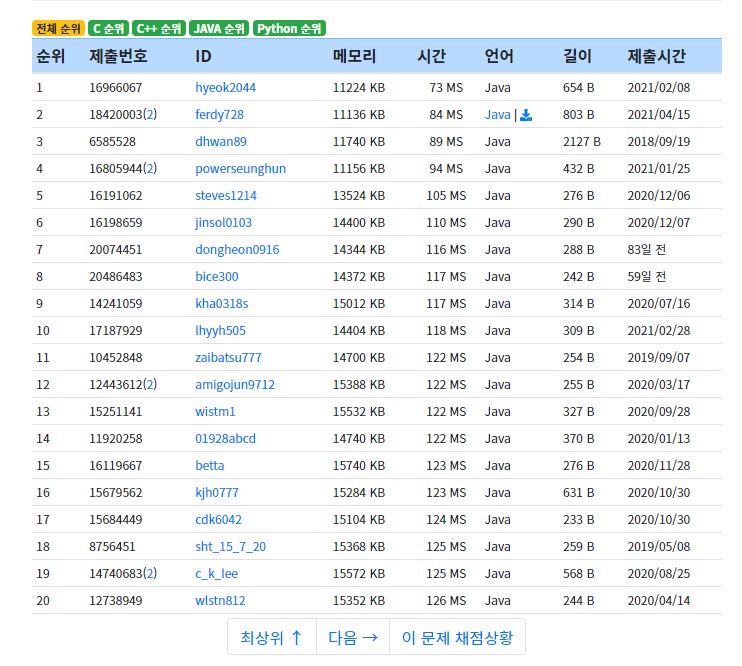Screen dimensions: 742x666
Task: Click the ID column header
Action: pyautogui.click(x=203, y=56)
